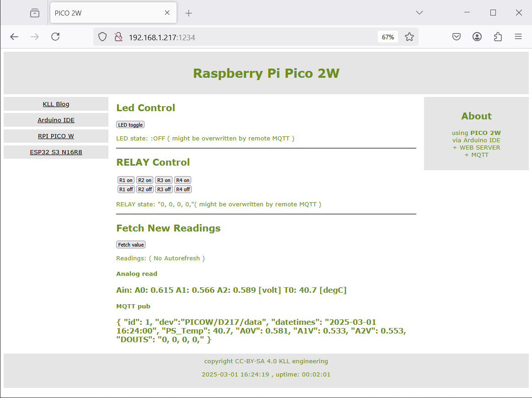List all tabs with the chevron
This screenshot has height=398, width=532.
pos(419,13)
